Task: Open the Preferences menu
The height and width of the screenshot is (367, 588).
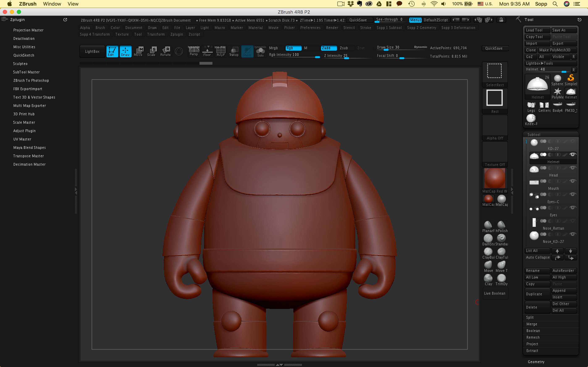Action: [x=311, y=28]
